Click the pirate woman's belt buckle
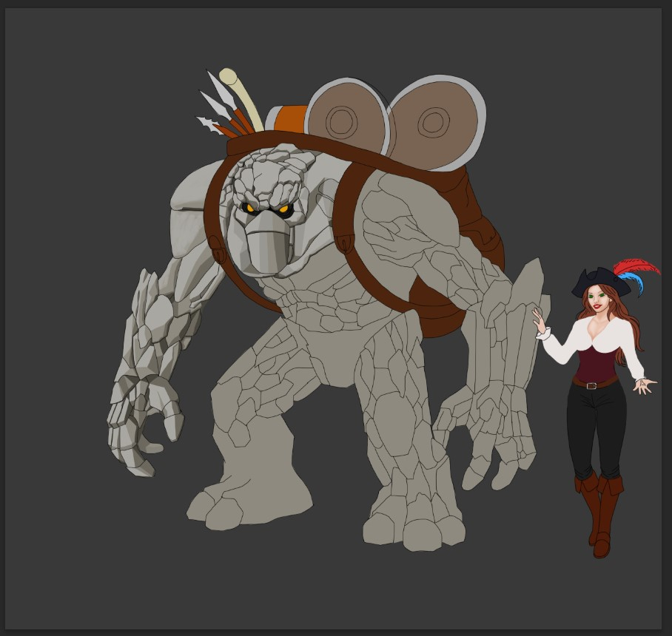The width and height of the screenshot is (672, 636). (591, 385)
